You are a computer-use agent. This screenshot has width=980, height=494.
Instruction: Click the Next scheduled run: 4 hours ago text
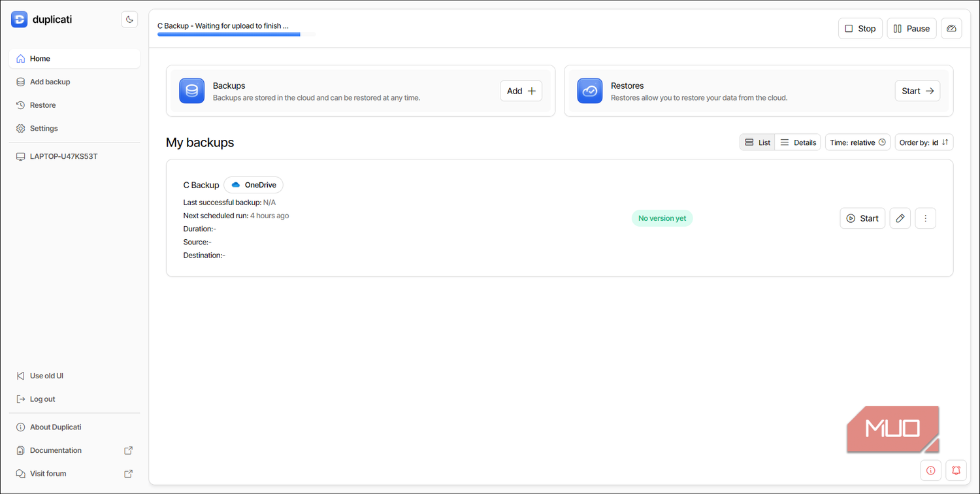click(236, 216)
